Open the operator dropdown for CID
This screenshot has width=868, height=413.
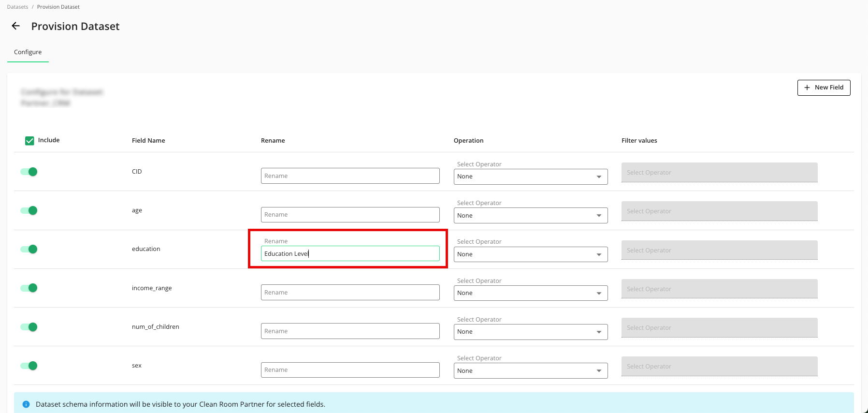click(530, 177)
